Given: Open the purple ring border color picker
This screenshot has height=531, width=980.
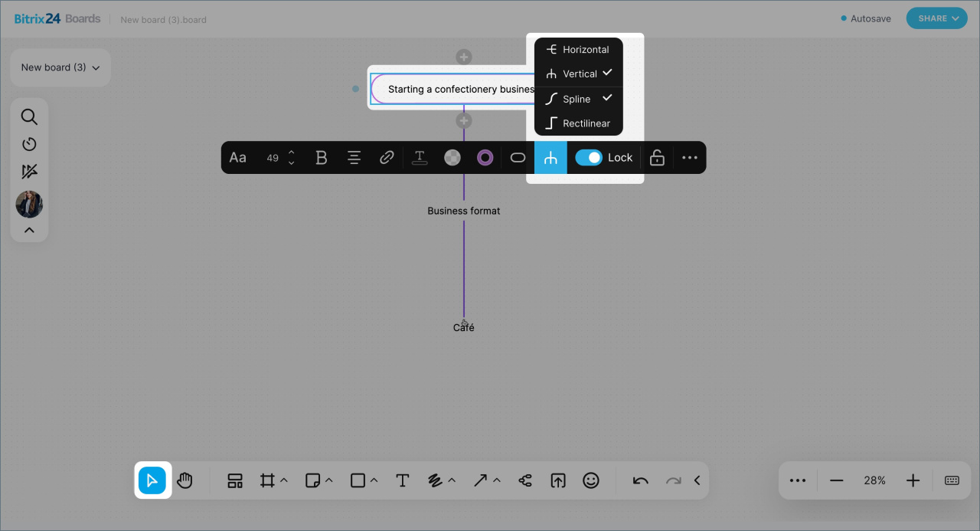Looking at the screenshot, I should [x=485, y=158].
